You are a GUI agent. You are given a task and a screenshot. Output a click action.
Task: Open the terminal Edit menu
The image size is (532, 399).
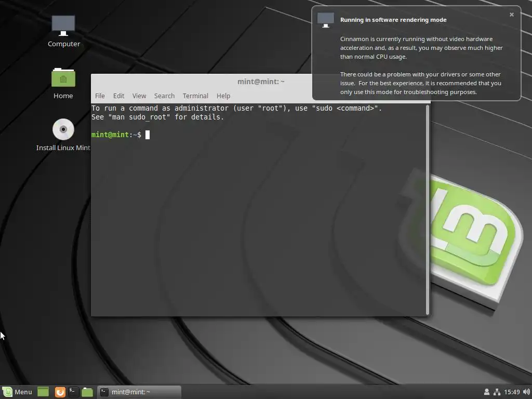point(119,96)
